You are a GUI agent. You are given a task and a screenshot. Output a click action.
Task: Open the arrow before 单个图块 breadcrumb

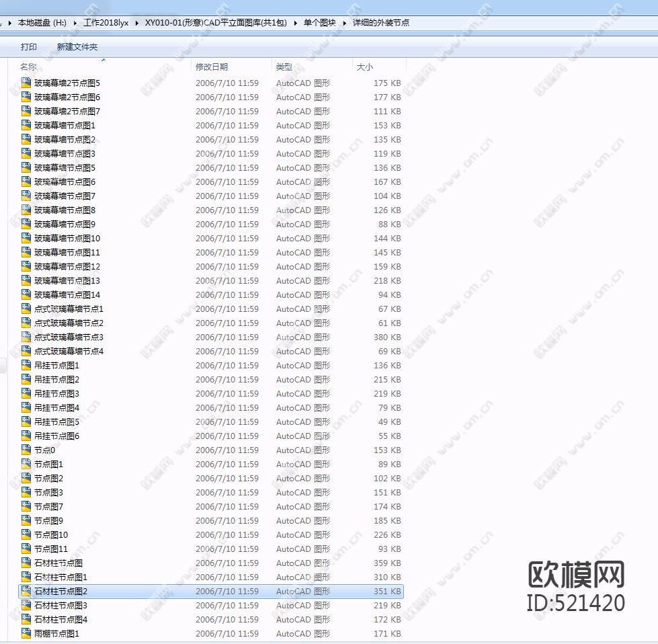tap(296, 23)
